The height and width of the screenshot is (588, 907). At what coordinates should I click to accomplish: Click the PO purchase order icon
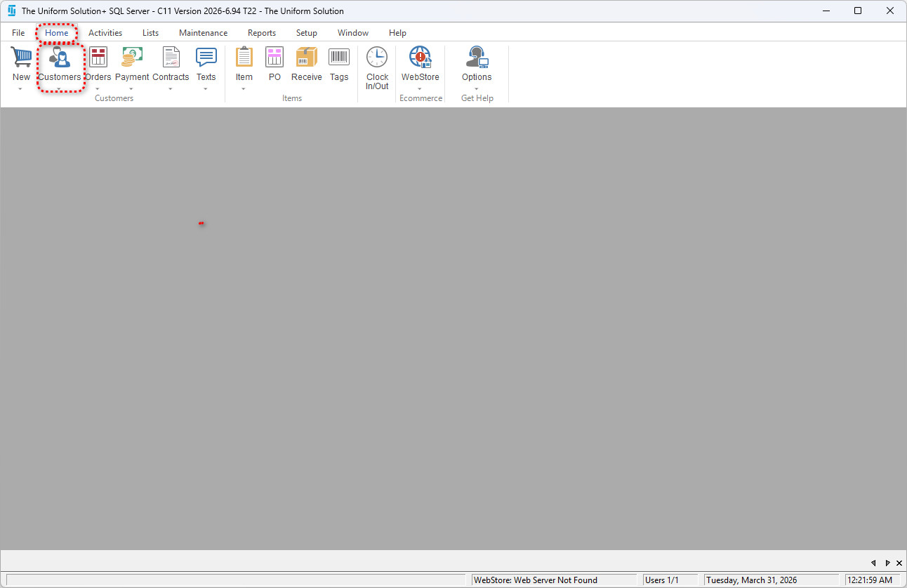coord(274,58)
